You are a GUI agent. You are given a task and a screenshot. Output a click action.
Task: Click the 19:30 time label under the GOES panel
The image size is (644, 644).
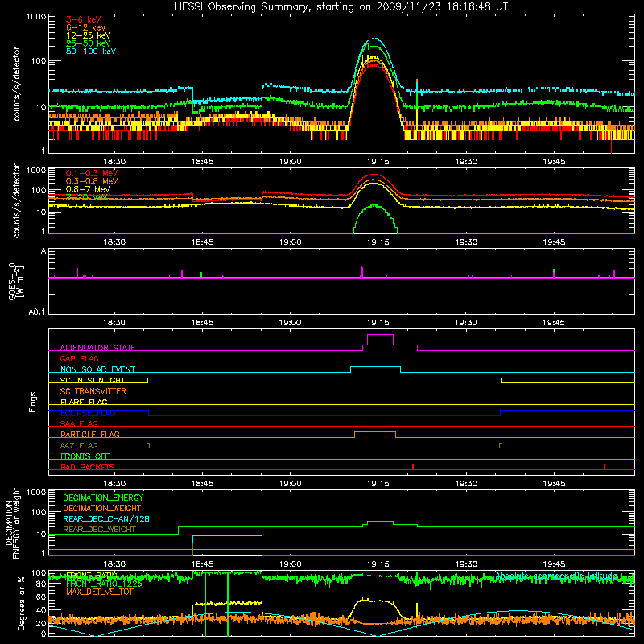click(466, 323)
